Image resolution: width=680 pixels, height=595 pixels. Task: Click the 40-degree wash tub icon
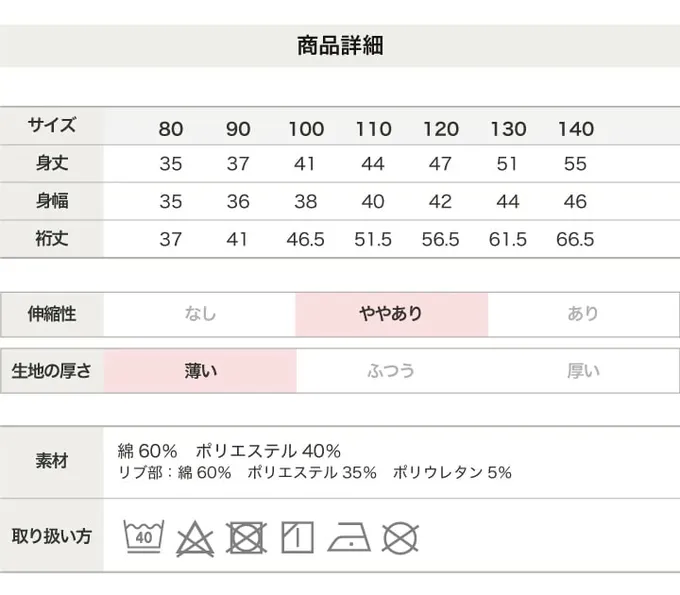144,537
